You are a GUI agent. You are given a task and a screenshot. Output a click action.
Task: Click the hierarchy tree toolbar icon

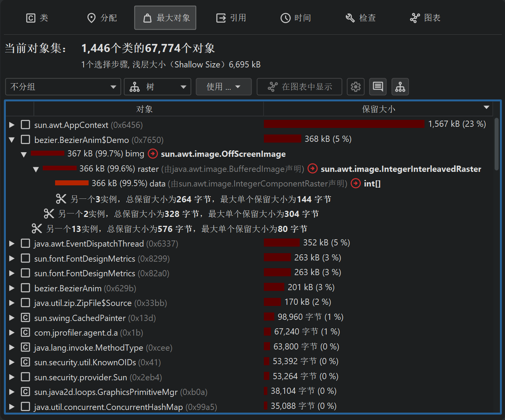click(x=400, y=87)
